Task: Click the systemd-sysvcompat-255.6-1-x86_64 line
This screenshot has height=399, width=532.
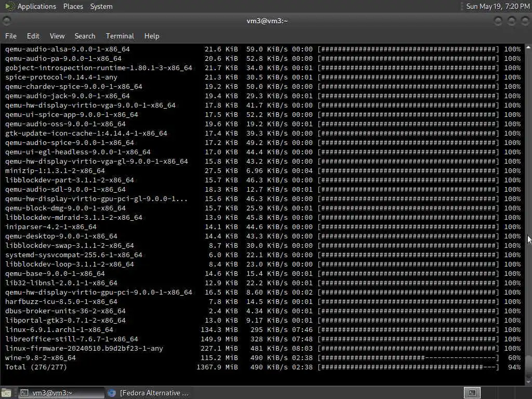Action: click(263, 255)
